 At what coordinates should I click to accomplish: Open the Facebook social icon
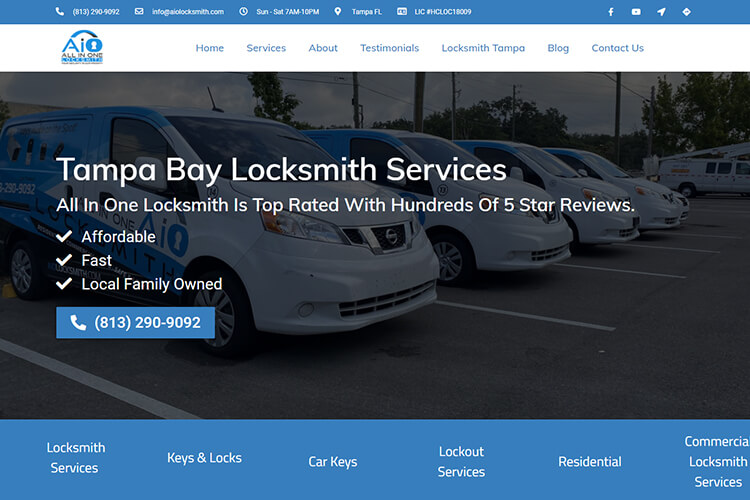[611, 12]
